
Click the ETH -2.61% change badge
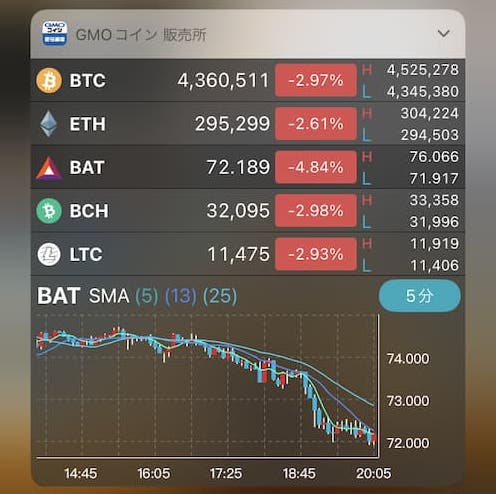click(x=316, y=124)
